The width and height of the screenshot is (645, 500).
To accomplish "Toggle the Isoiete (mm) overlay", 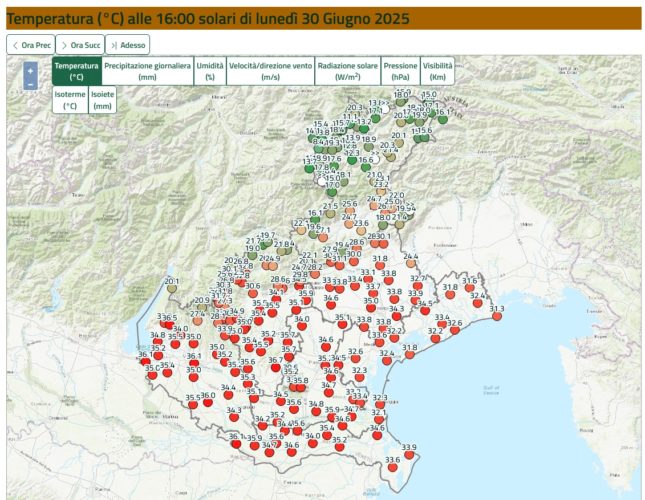I will pos(103,99).
